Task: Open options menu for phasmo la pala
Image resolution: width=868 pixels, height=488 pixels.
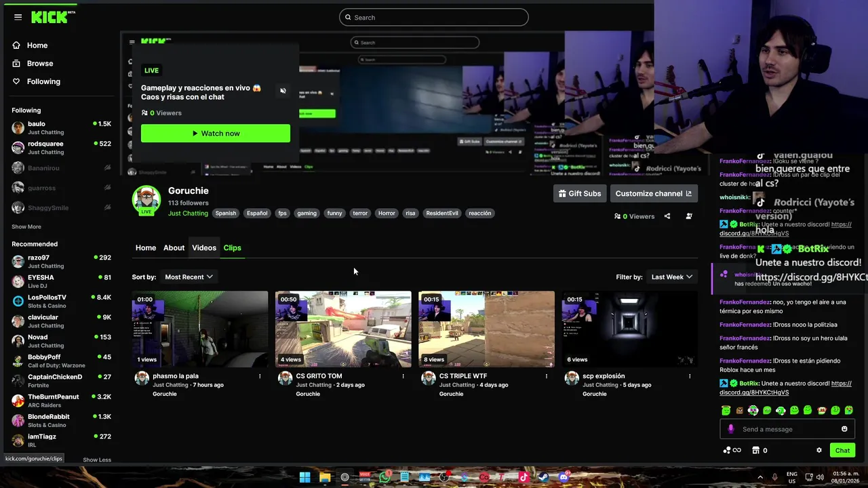Action: pos(260,376)
